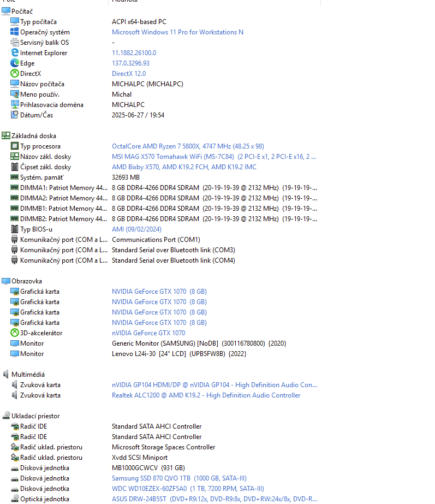
Task: Click the Ukladací priestor section icon
Action: point(6,416)
